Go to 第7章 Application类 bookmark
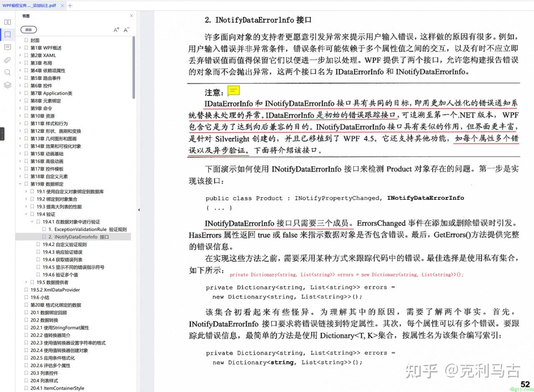 point(51,93)
